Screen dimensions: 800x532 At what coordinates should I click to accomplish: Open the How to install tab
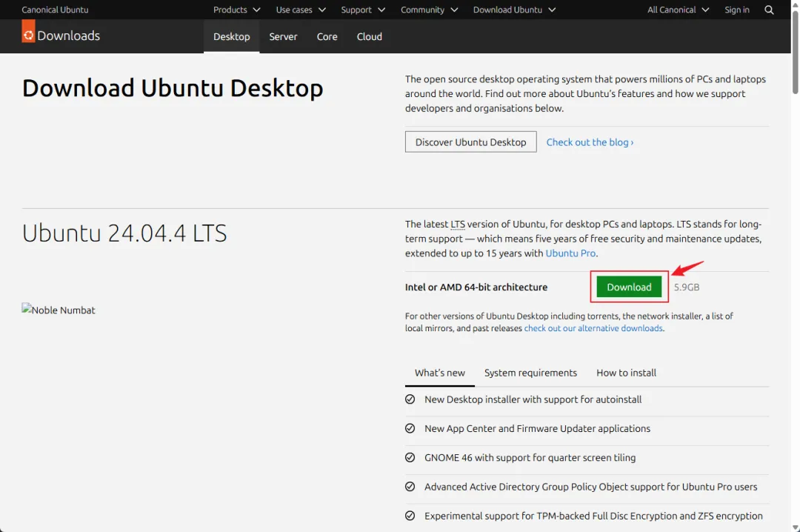(626, 373)
